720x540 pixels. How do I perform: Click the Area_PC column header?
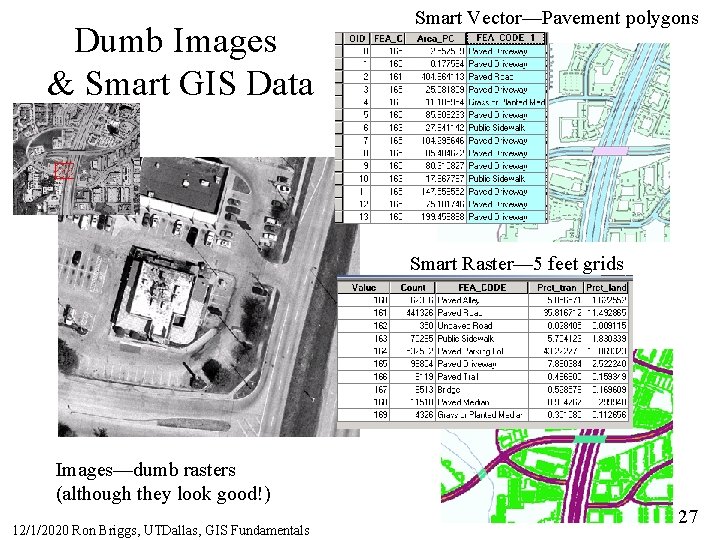pos(435,39)
